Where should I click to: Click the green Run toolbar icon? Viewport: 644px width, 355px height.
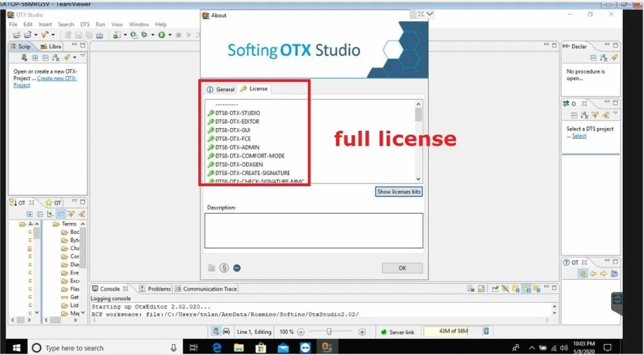162,35
